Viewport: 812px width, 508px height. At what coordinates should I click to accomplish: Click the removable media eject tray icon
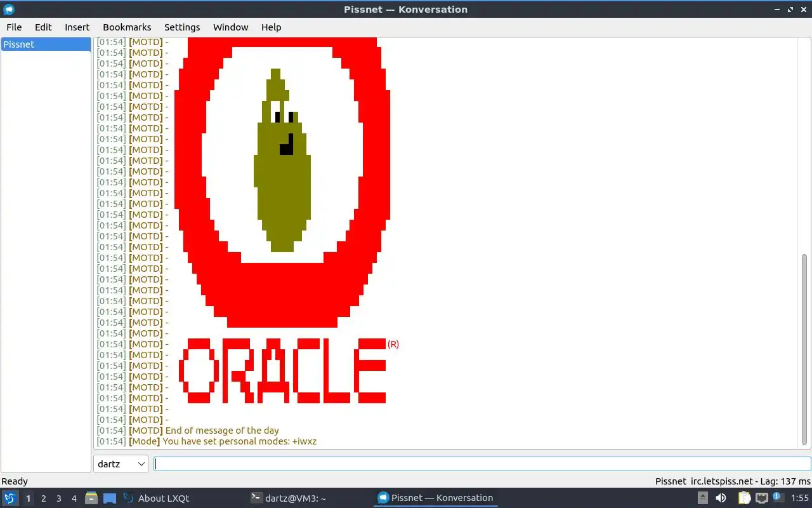(x=703, y=498)
